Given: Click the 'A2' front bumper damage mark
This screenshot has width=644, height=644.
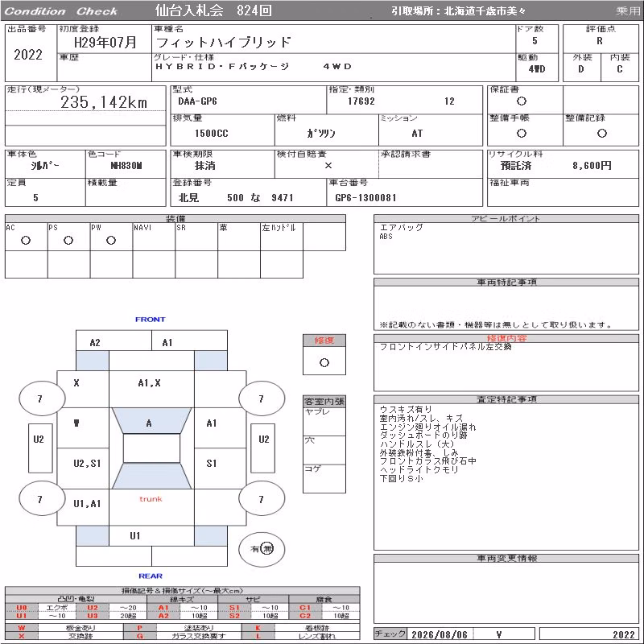Looking at the screenshot, I should click(x=95, y=343).
